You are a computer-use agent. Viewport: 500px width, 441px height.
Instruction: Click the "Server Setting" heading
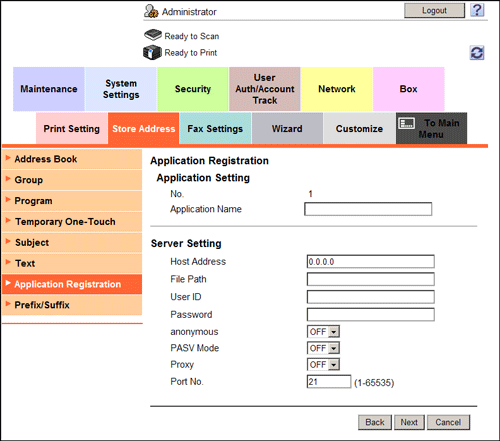click(x=186, y=243)
